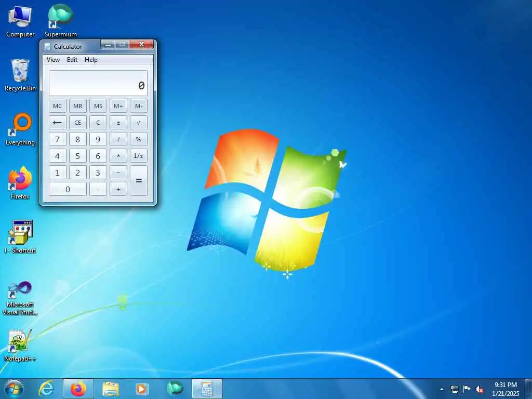The height and width of the screenshot is (399, 532).
Task: Select the Microsoft Visual Studio shortcut
Action: [20, 299]
